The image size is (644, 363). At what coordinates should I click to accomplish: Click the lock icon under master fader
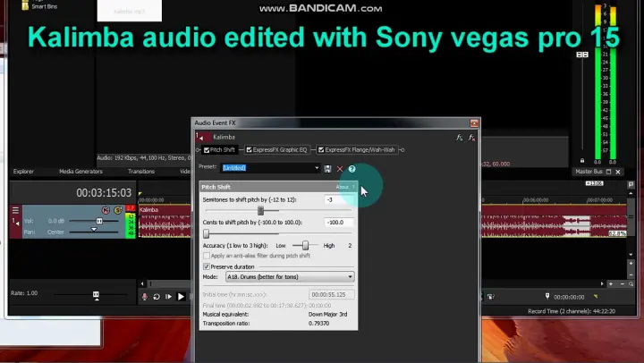pos(582,161)
